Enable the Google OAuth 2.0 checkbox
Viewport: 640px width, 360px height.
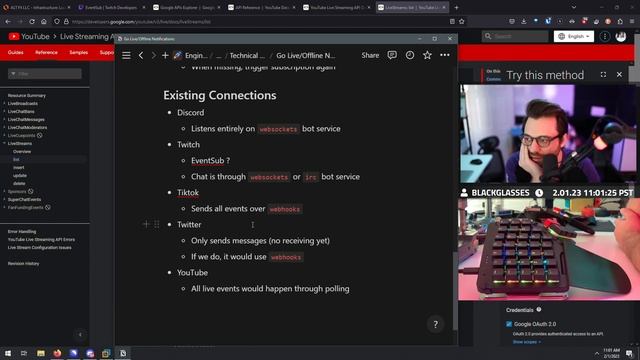[x=509, y=324]
